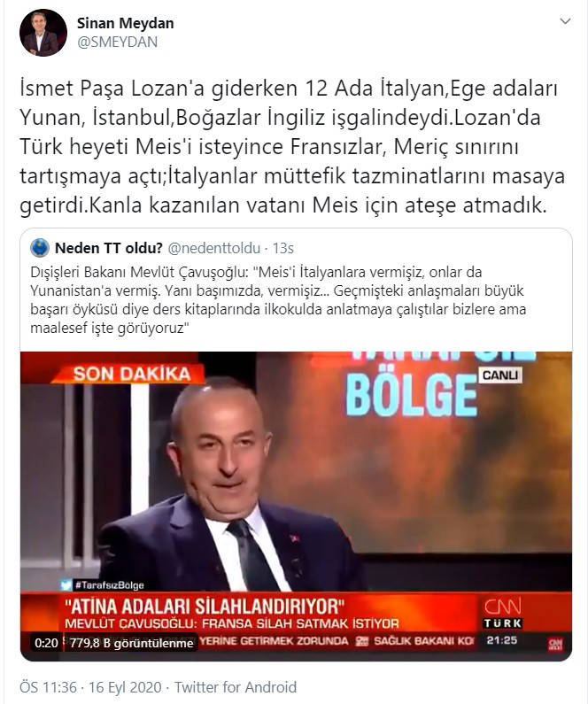Select the main tweet text about Lozan
588x704 pixels.
click(x=291, y=146)
